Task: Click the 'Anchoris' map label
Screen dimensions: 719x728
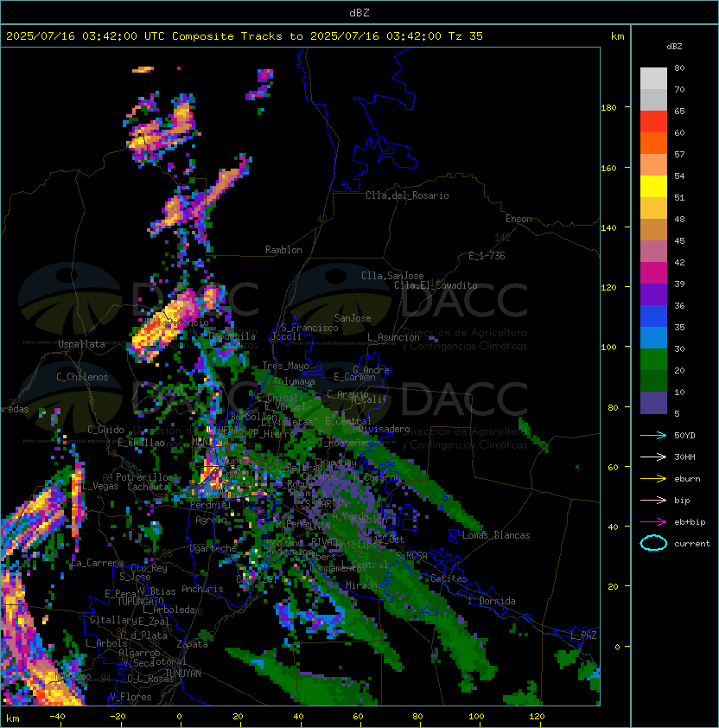Action: click(202, 589)
